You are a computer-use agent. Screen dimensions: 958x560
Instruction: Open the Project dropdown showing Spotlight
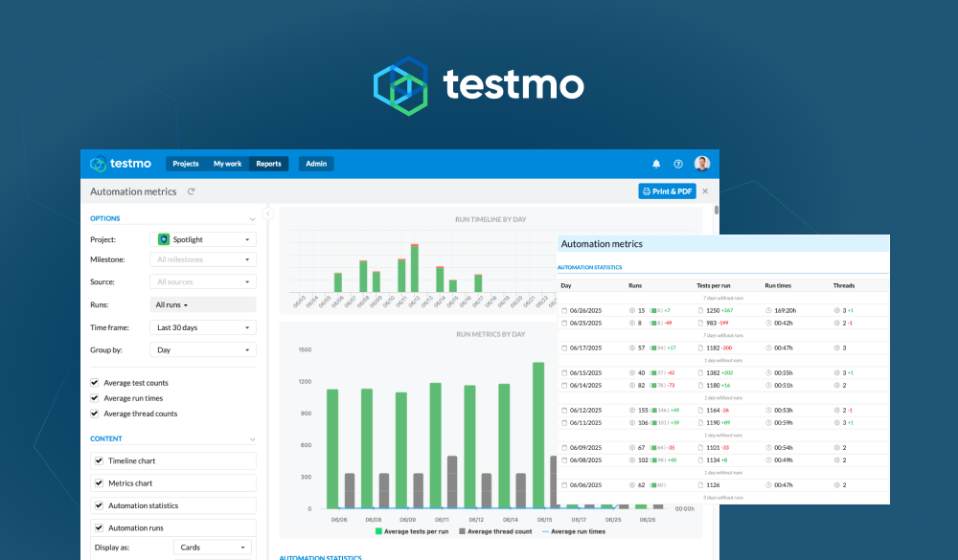[203, 239]
